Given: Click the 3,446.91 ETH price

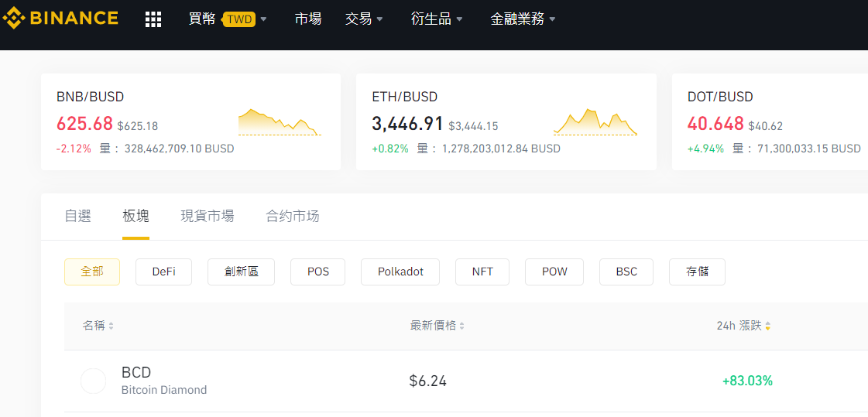Looking at the screenshot, I should click(407, 124).
